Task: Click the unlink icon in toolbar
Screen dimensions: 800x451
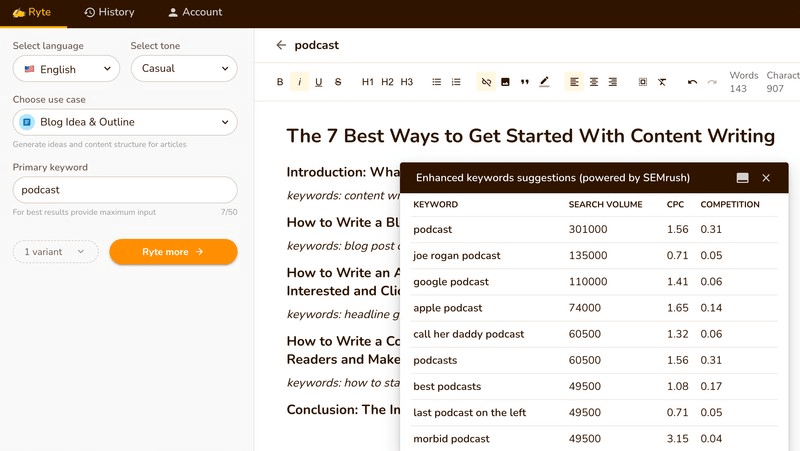Action: (486, 82)
